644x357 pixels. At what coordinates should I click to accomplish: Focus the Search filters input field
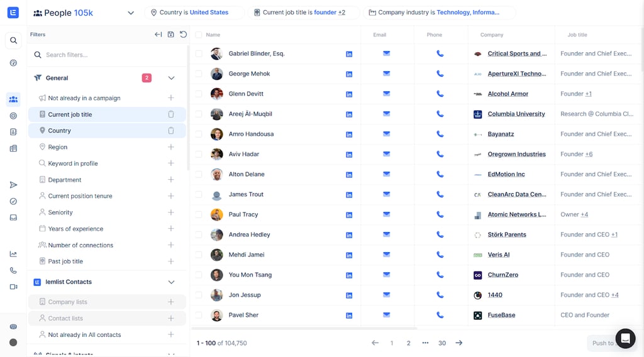(x=107, y=55)
